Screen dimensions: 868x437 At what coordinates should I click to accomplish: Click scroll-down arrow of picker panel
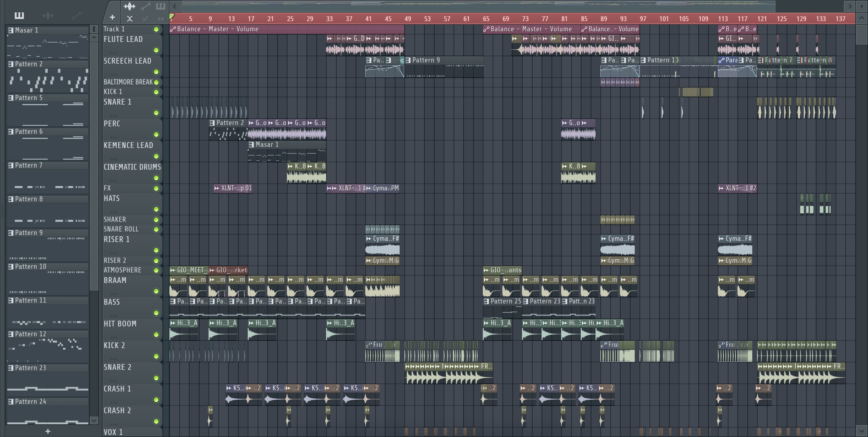point(94,420)
